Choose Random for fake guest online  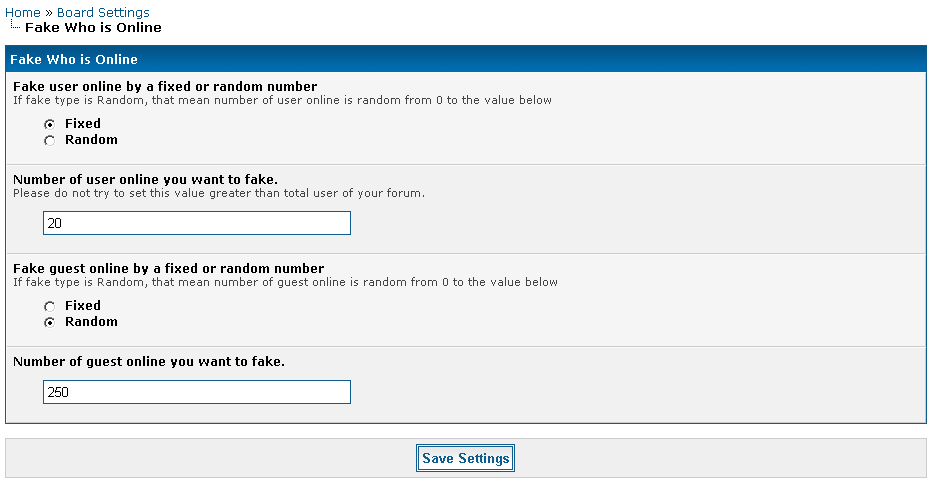click(49, 322)
